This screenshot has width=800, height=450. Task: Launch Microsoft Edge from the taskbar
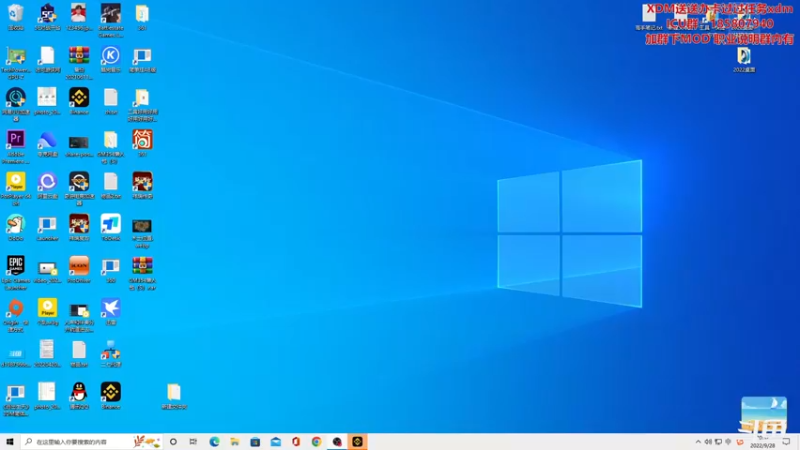[214, 442]
